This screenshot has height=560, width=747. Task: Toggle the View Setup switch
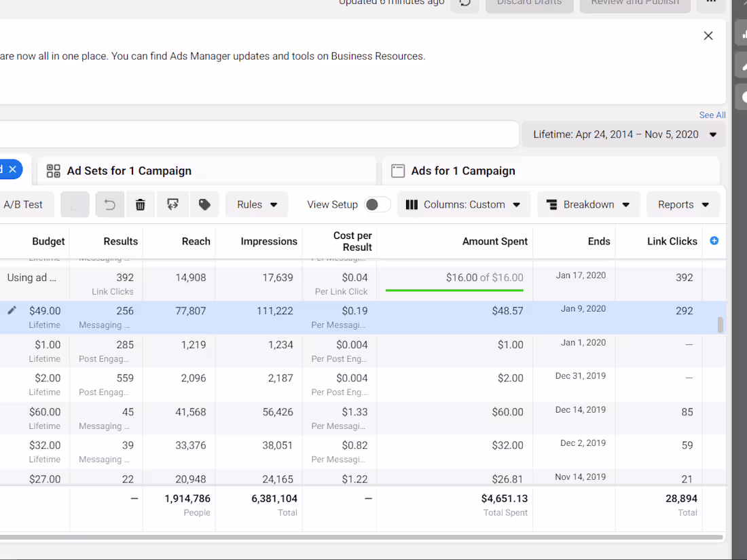(378, 204)
